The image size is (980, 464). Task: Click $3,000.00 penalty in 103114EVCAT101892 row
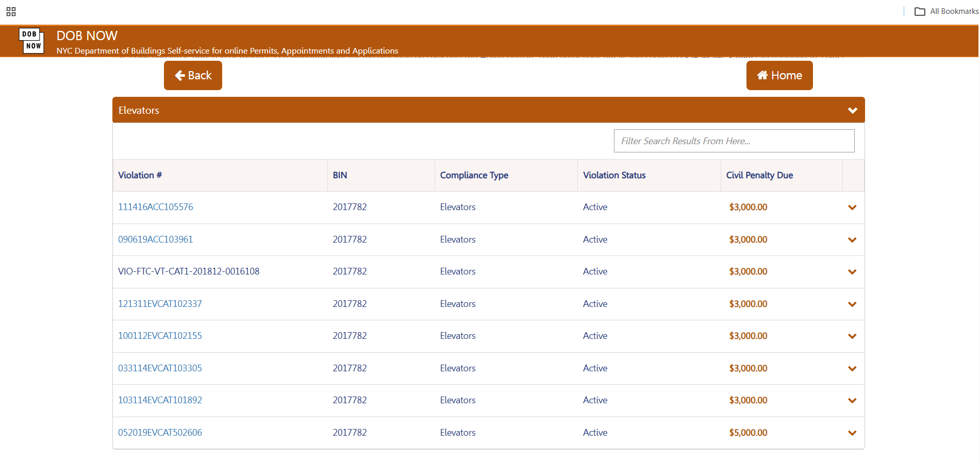pyautogui.click(x=748, y=400)
